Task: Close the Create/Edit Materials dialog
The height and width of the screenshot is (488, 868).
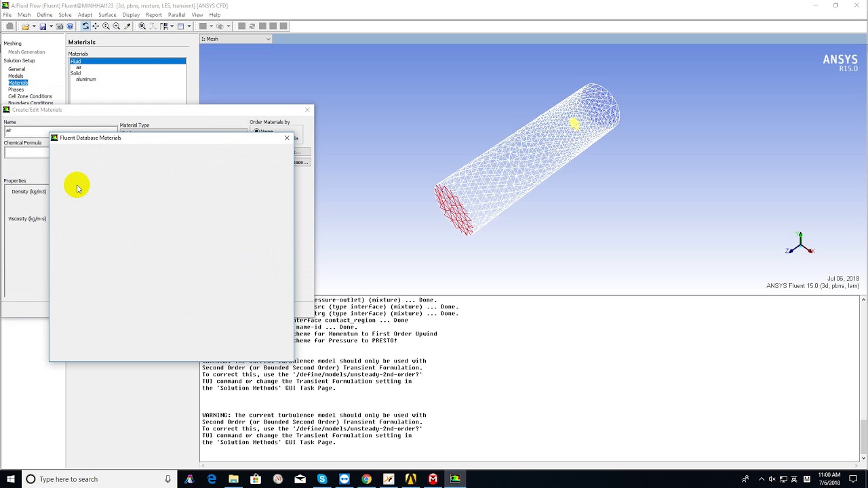Action: tap(307, 110)
